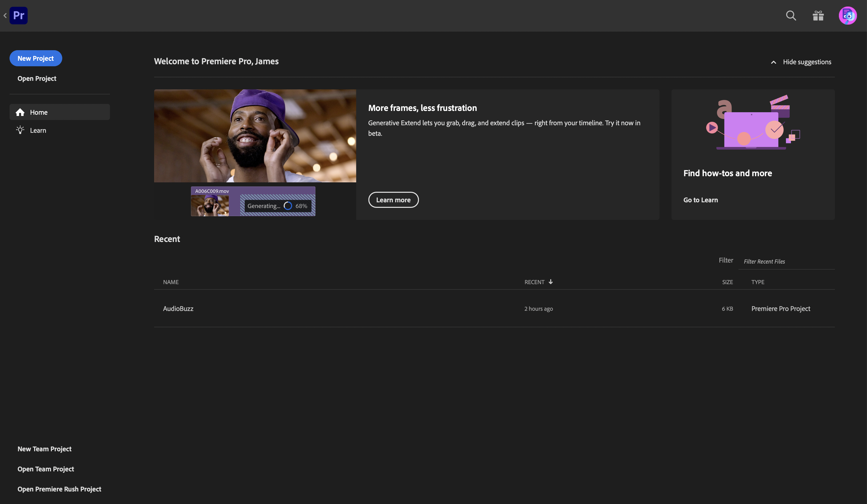This screenshot has height=504, width=867.
Task: Expand the Recent section header
Action: [x=167, y=238]
